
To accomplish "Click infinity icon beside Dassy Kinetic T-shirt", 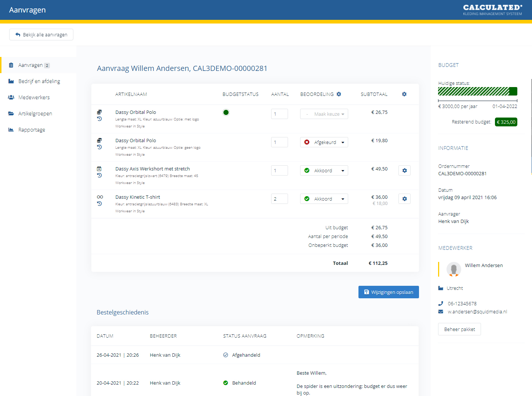I will pyautogui.click(x=100, y=197).
